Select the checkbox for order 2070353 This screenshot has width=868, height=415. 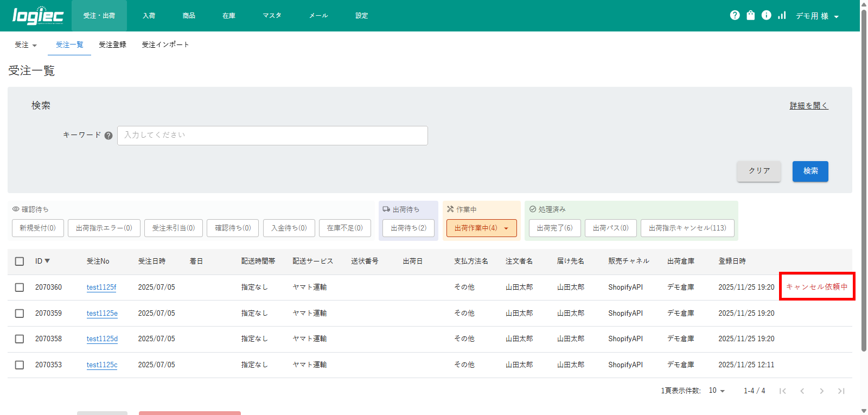[20, 365]
